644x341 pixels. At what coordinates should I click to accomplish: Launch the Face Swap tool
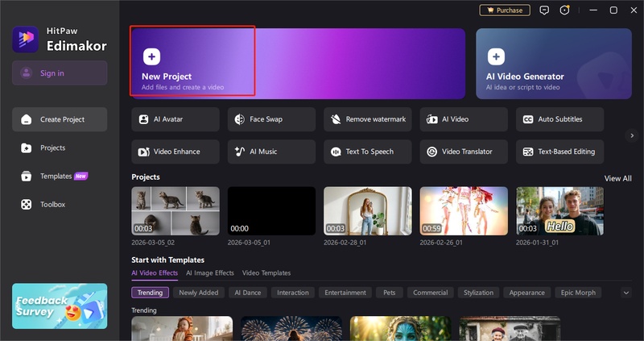pos(271,119)
